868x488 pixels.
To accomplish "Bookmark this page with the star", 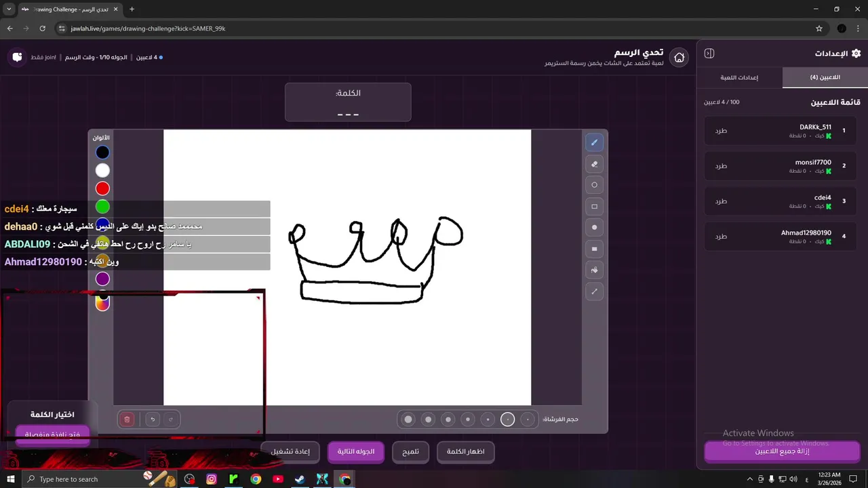I will (x=819, y=28).
